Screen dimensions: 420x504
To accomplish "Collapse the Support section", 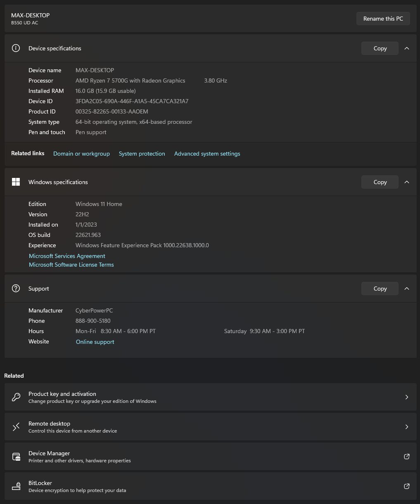I will click(406, 289).
